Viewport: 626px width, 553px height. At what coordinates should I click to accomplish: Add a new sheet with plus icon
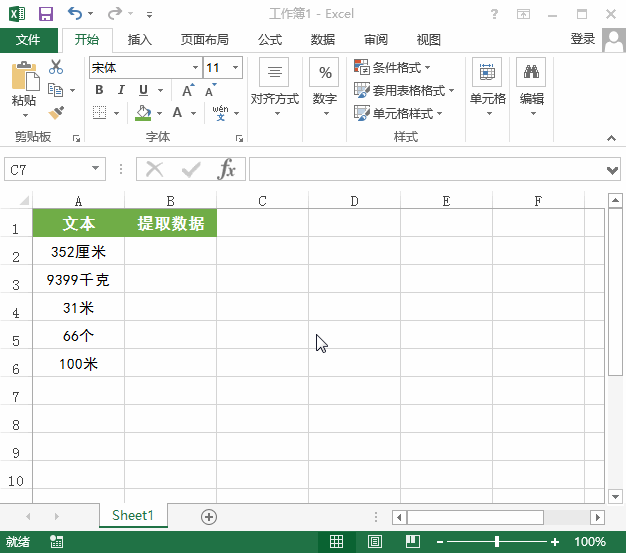click(208, 516)
